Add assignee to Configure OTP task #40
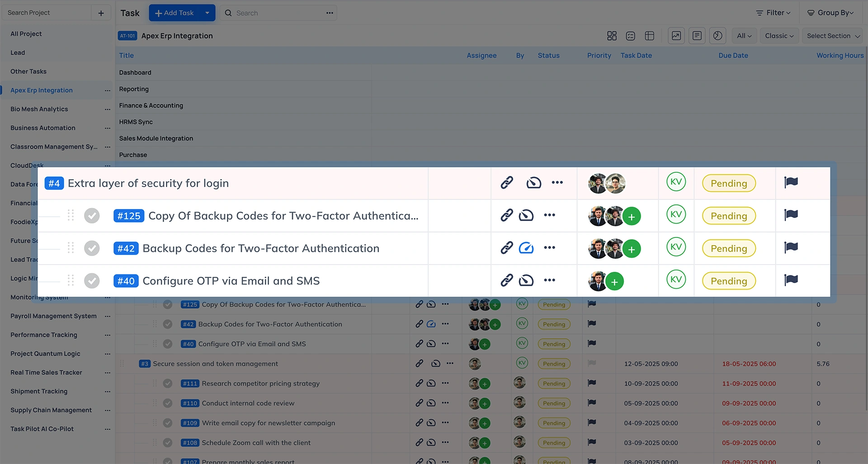This screenshot has height=464, width=868. coord(614,282)
